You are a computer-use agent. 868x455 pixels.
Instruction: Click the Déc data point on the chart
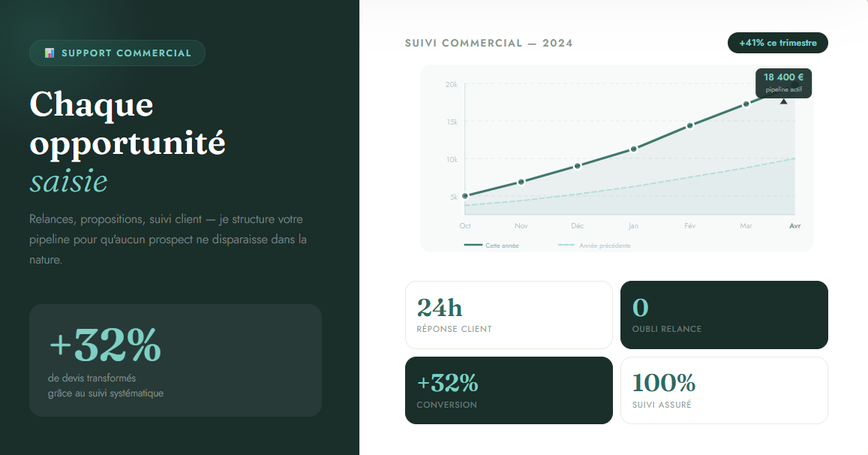[x=578, y=166]
